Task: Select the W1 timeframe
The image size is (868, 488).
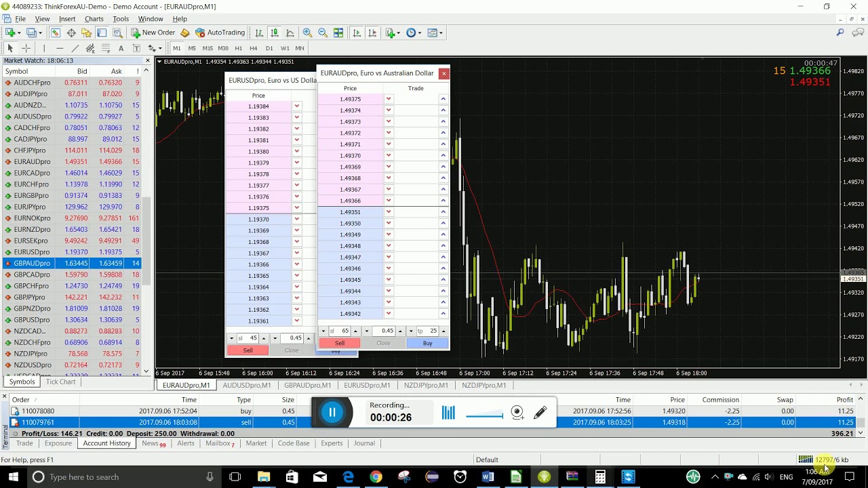Action: click(x=285, y=48)
